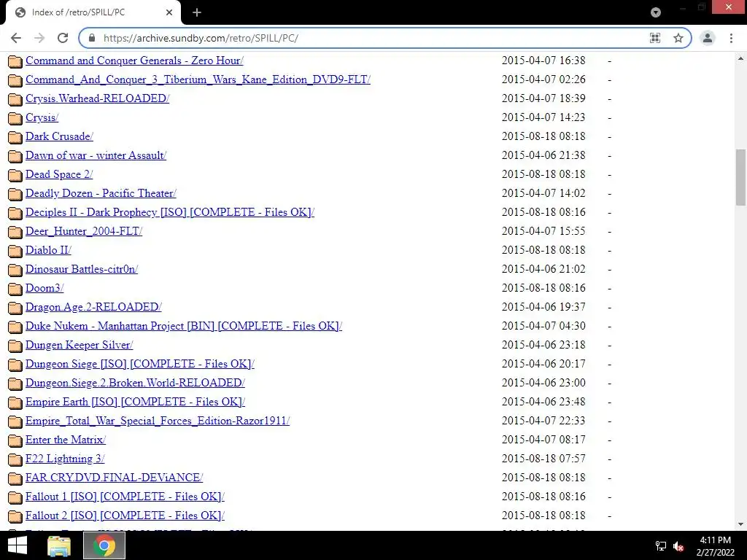747x560 pixels.
Task: Click the date 2015-04-07 16:38
Action: (543, 61)
